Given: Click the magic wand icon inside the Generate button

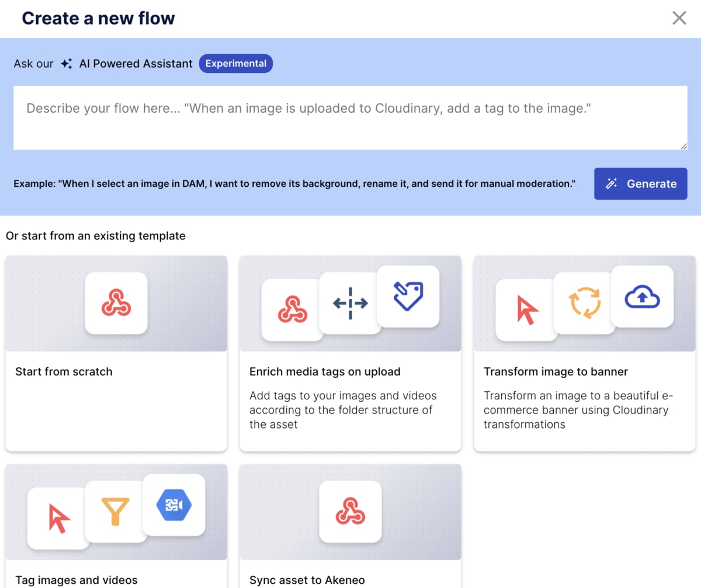Looking at the screenshot, I should [611, 183].
